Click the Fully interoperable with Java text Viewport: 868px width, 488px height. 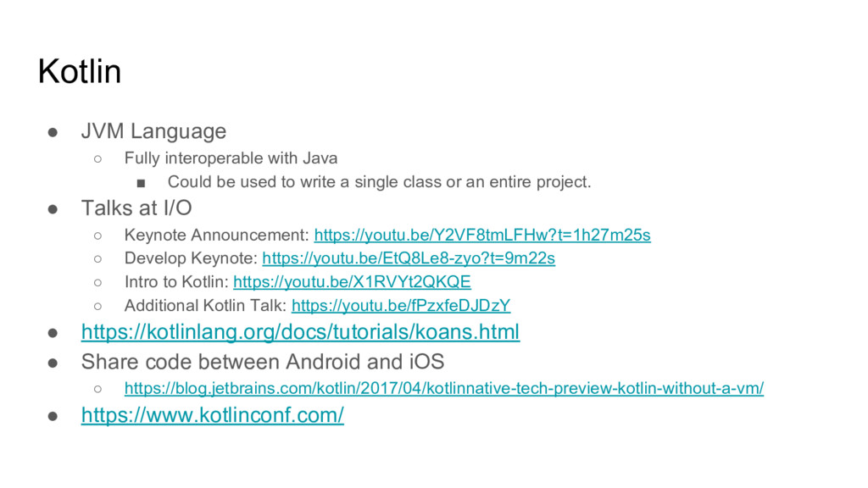point(231,158)
